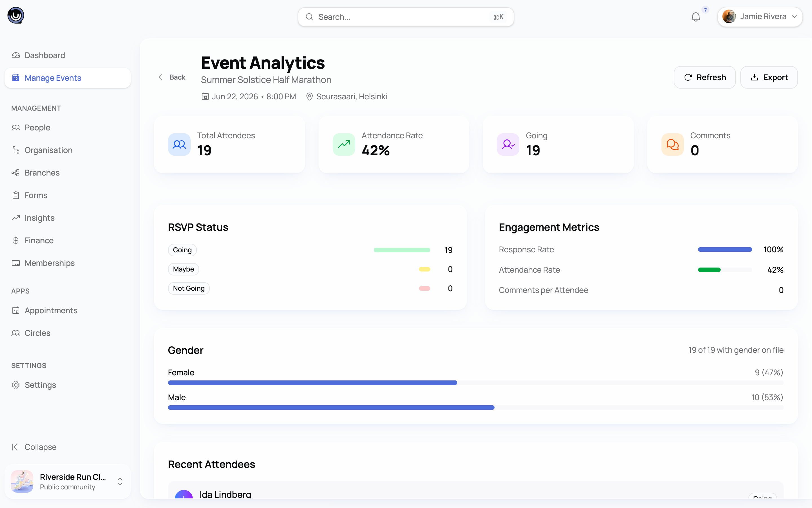The image size is (812, 508).
Task: Click the Going user-check icon
Action: point(508,144)
